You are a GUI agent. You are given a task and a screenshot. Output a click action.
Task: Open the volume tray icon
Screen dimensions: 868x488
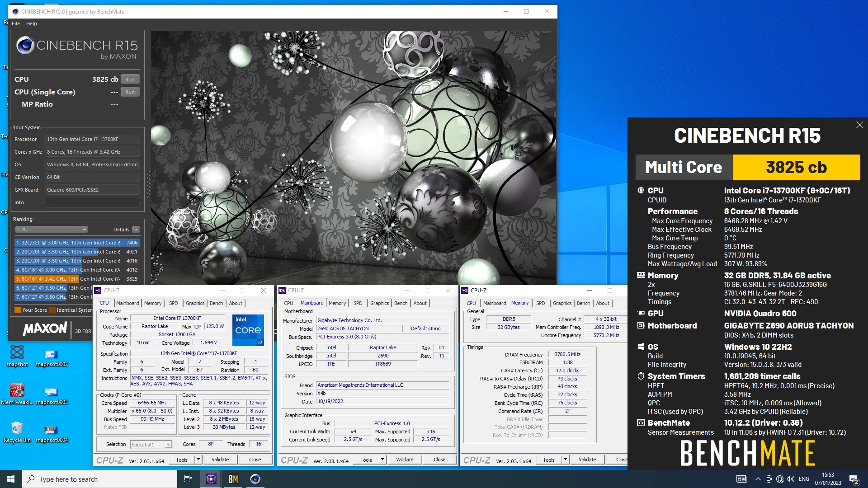click(791, 479)
